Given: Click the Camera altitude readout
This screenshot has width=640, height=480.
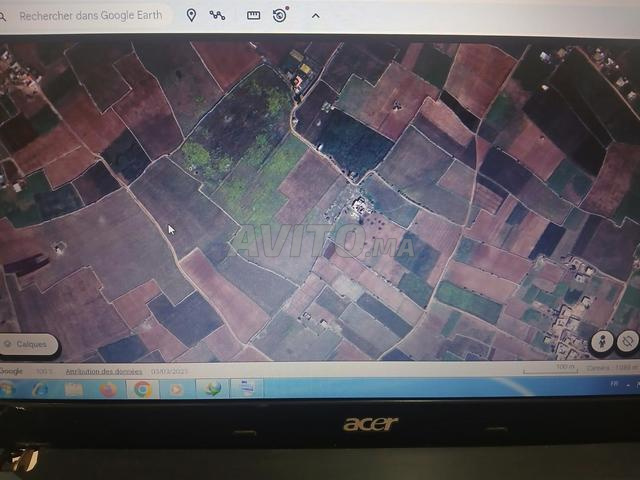Looking at the screenshot, I should pos(610,367).
